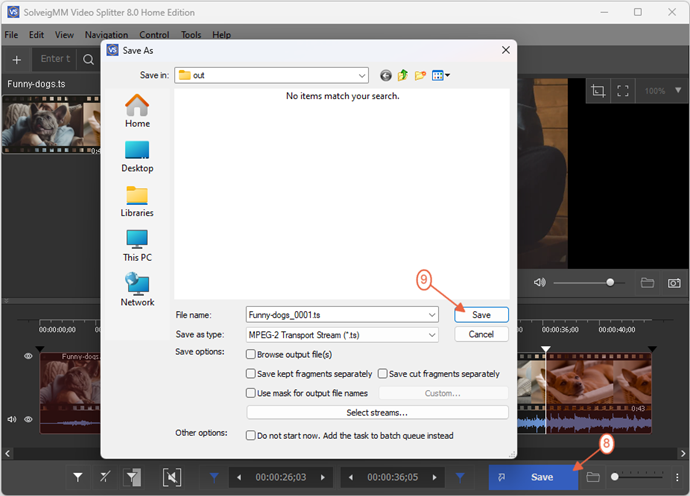Viewport: 690px width, 496px height.
Task: Open the folder icon beside volume slider
Action: tap(647, 283)
